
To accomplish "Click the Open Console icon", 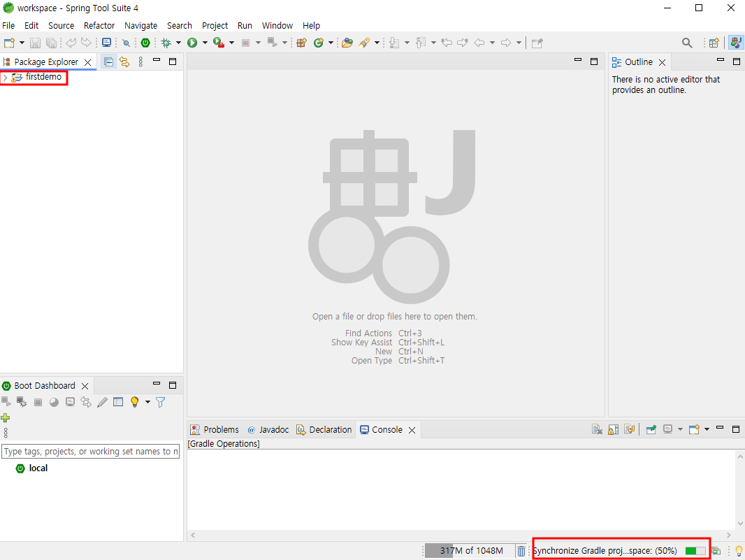I will click(694, 429).
